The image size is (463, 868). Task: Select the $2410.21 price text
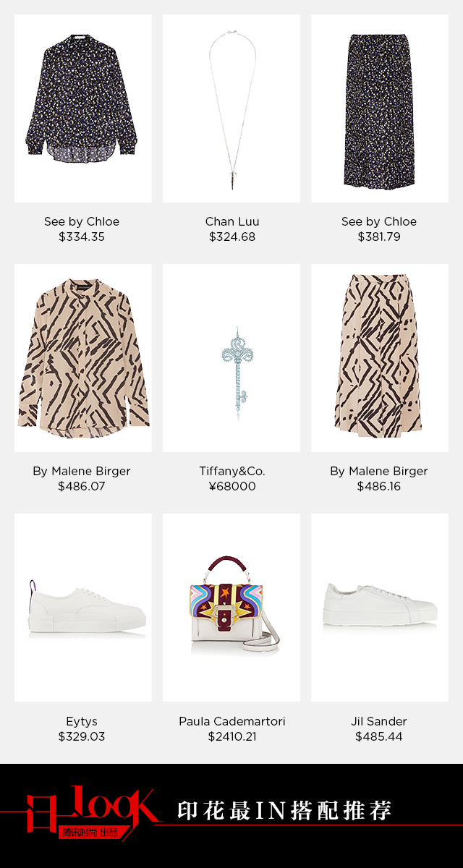pyautogui.click(x=232, y=736)
